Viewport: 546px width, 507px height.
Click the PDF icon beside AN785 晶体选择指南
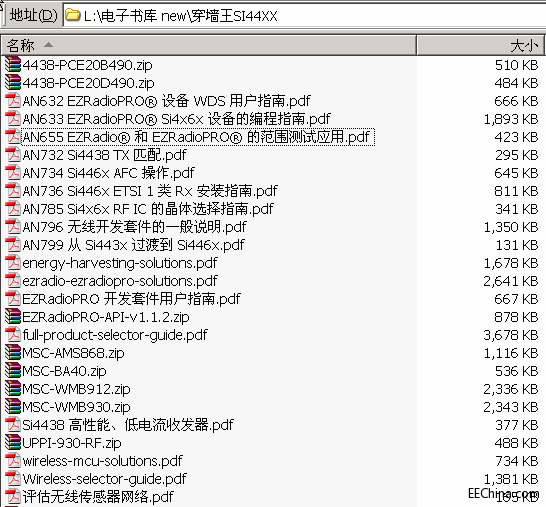13,209
